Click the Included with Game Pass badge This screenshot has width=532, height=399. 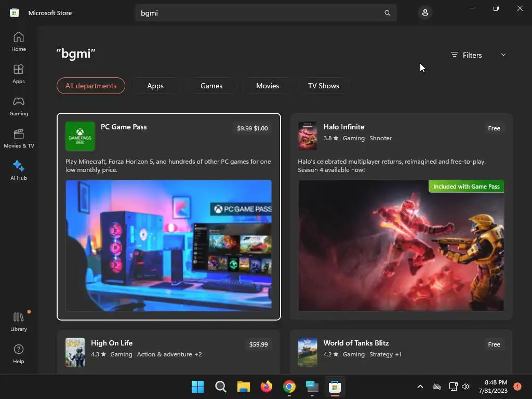(x=466, y=187)
